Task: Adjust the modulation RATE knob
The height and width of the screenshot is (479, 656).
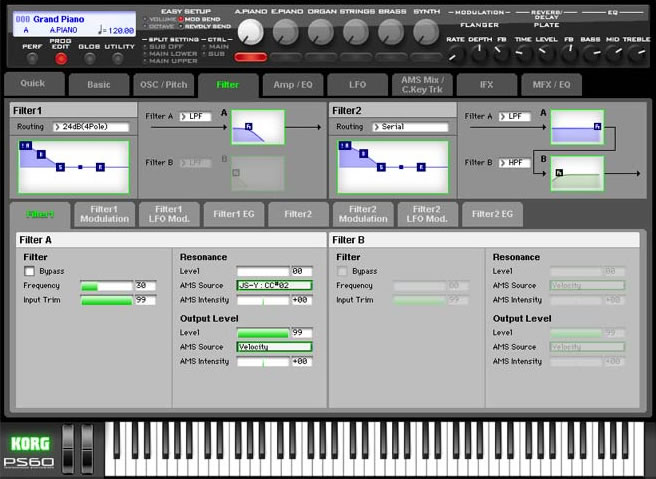Action: [456, 54]
